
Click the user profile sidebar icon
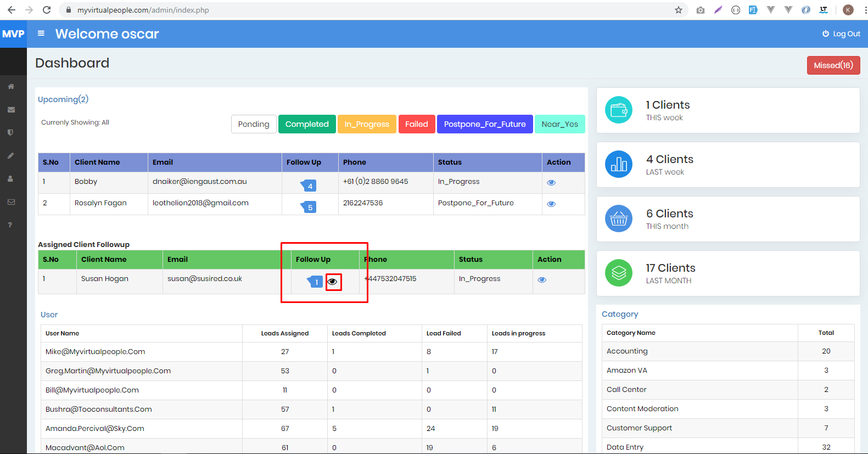coord(10,179)
